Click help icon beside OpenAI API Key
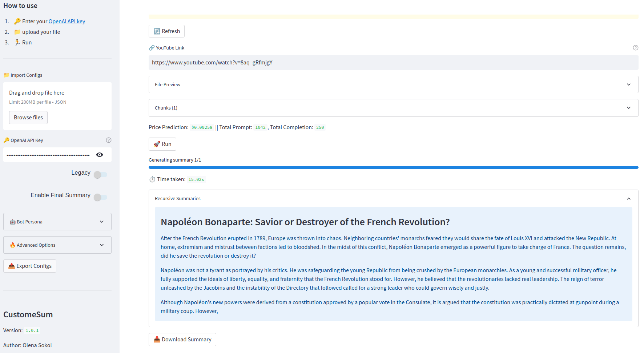644x353 pixels. 109,140
